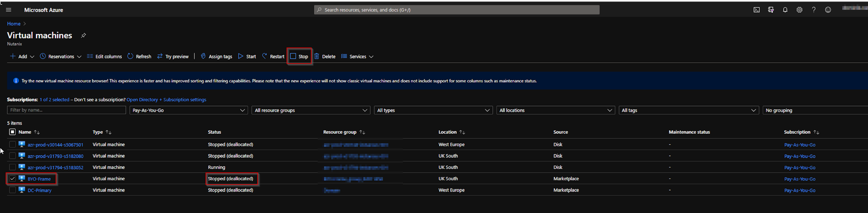Click the VM icon beside BYO-Frame
868x213 pixels.
(22, 179)
